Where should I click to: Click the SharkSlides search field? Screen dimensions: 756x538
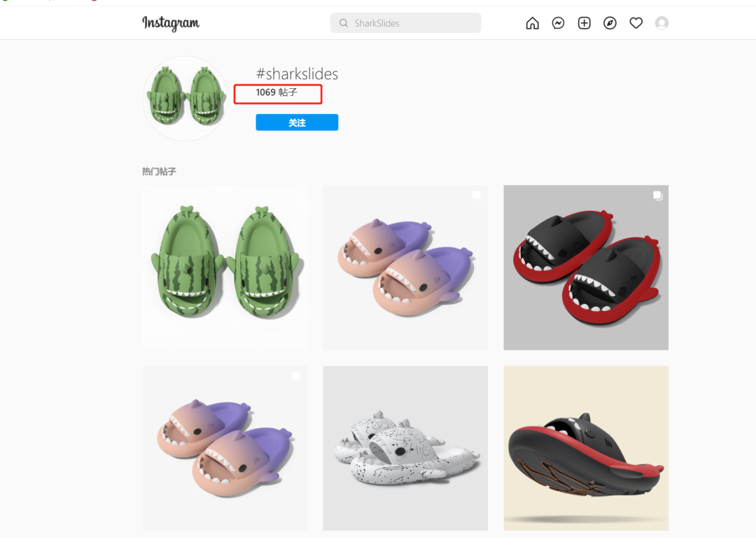pos(413,23)
